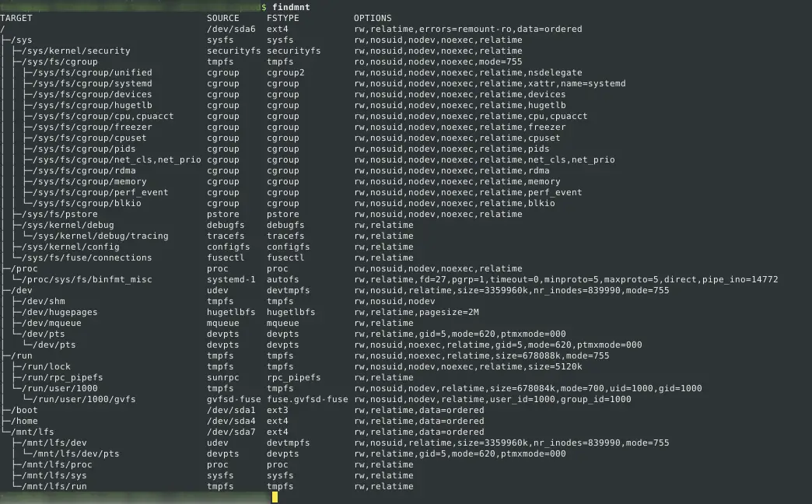Click the /dev/mqueue target

coord(51,323)
